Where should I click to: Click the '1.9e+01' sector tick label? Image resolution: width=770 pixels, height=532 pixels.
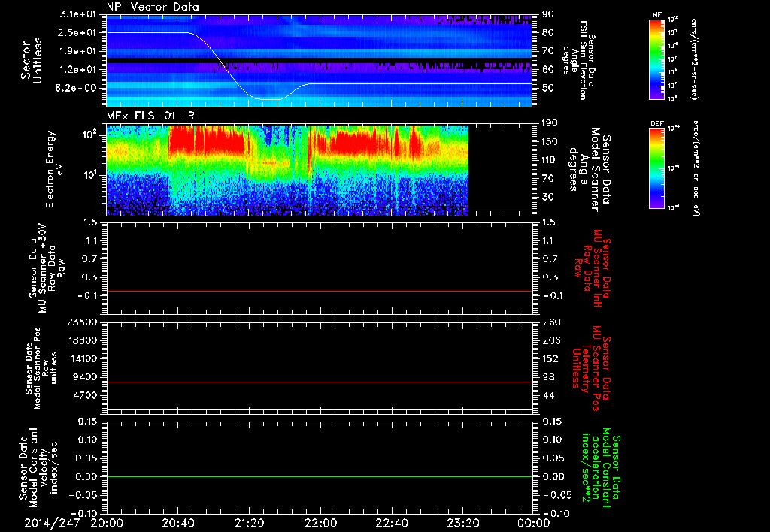77,51
